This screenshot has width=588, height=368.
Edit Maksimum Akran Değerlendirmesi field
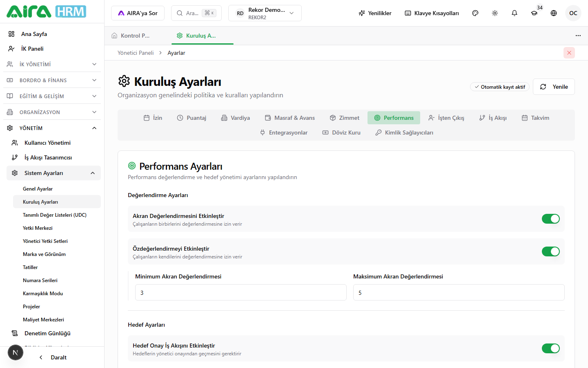(x=459, y=292)
